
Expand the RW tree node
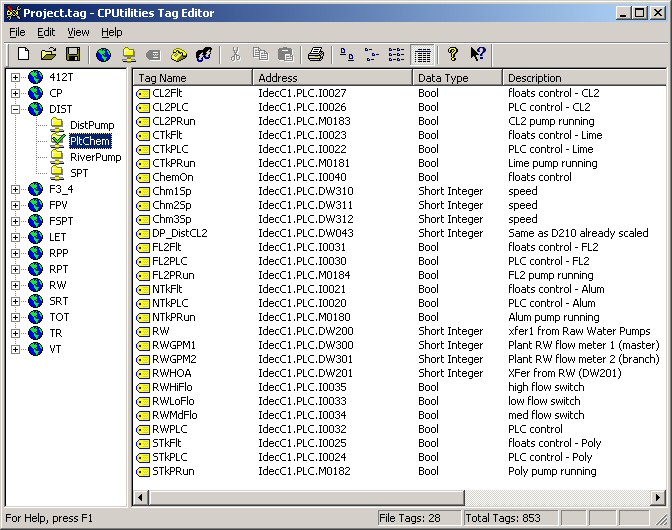point(16,285)
